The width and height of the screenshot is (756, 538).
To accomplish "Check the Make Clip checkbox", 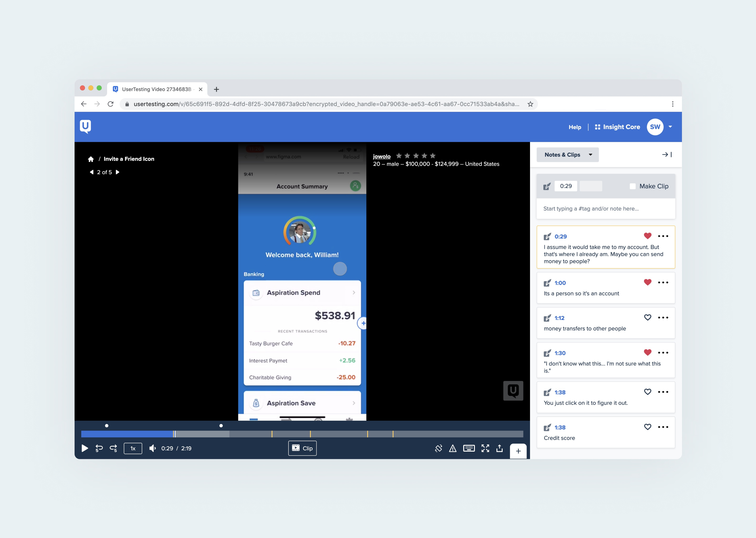I will coord(633,186).
